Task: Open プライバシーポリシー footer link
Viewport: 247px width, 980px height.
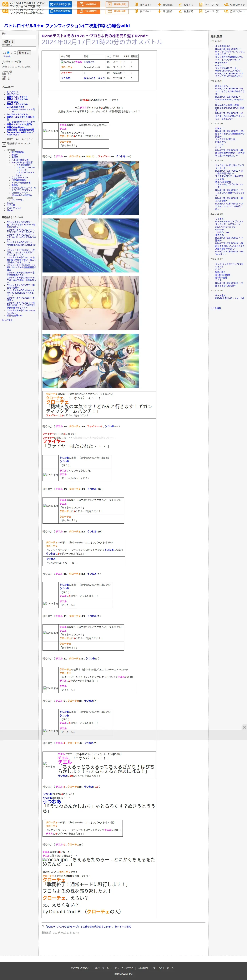Action: [164, 968]
